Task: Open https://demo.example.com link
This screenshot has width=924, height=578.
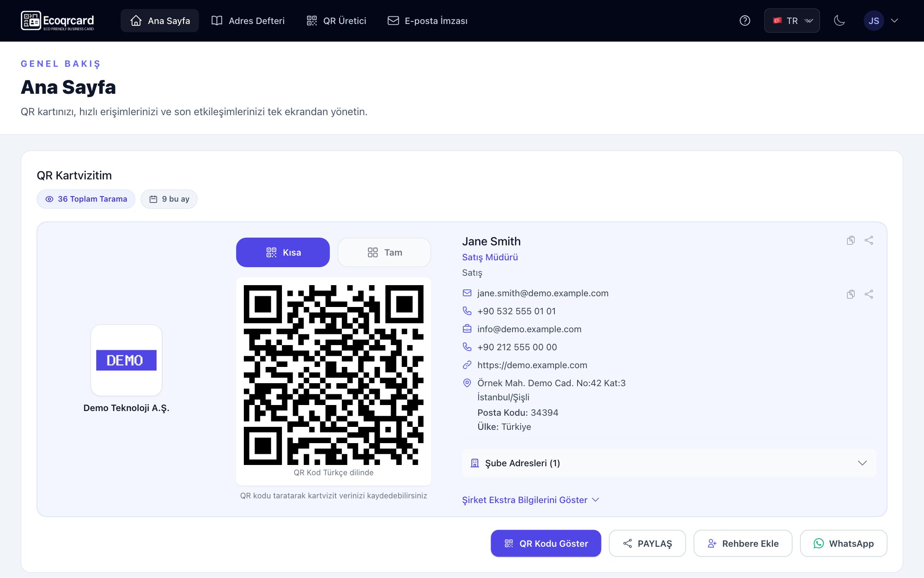Action: coord(532,365)
